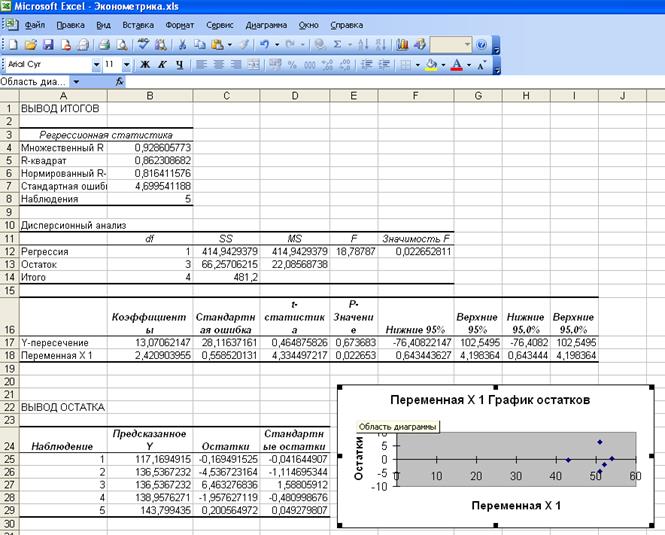
Task: Sort ascending with the A-Z icon
Action: click(x=362, y=45)
